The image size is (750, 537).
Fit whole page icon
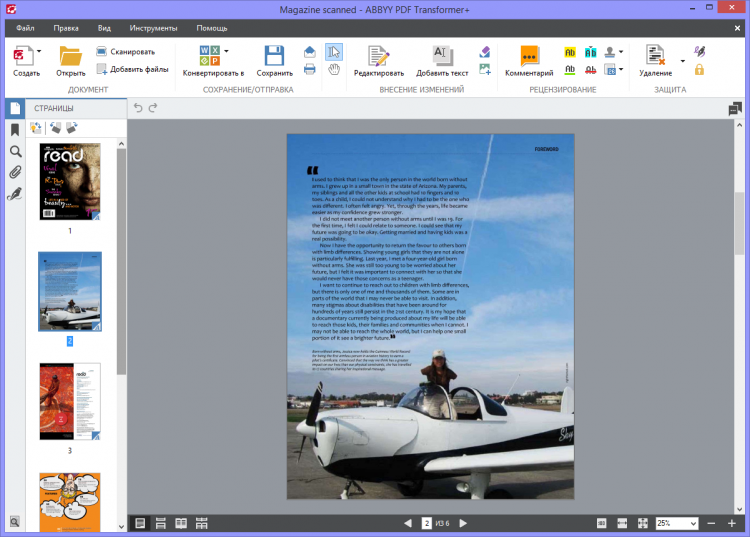click(x=642, y=523)
